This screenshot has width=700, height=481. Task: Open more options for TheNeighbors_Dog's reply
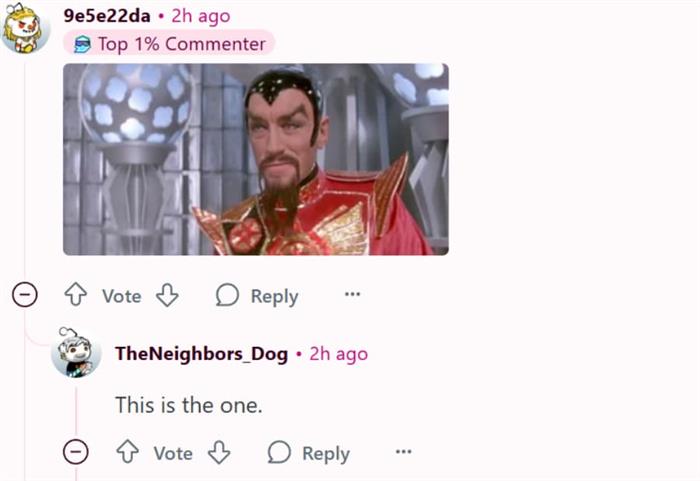pos(404,452)
